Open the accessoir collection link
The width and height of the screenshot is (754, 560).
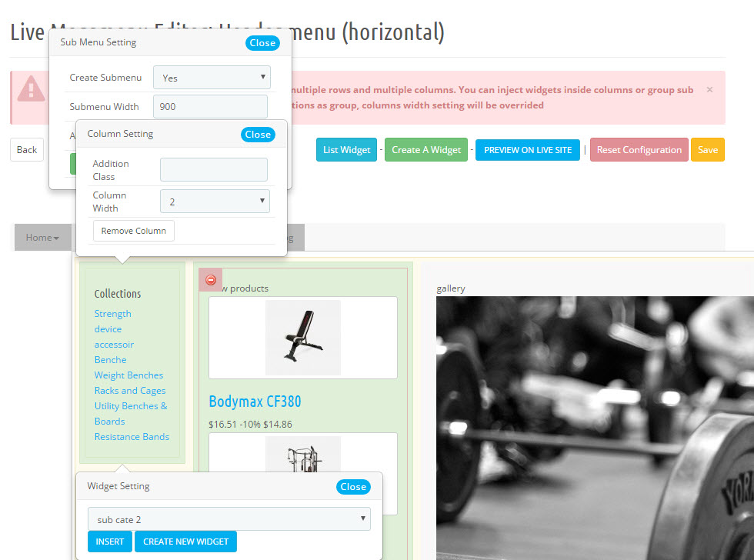tap(114, 344)
